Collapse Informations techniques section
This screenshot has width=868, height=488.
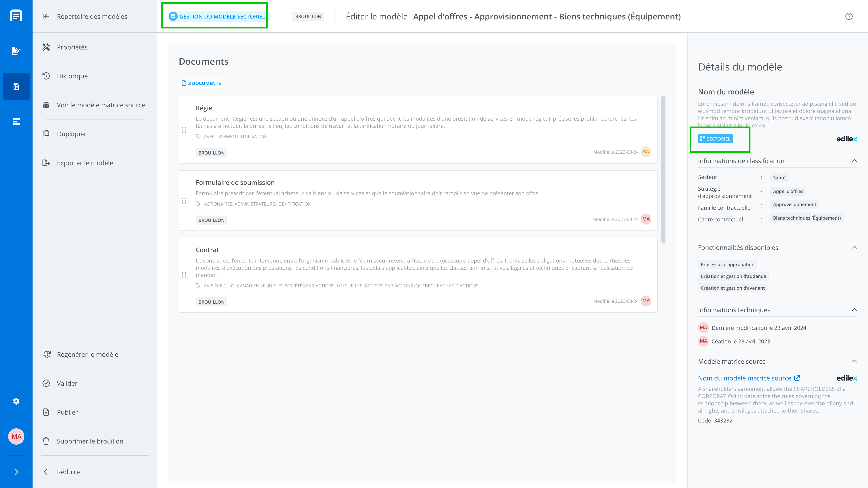coord(854,310)
